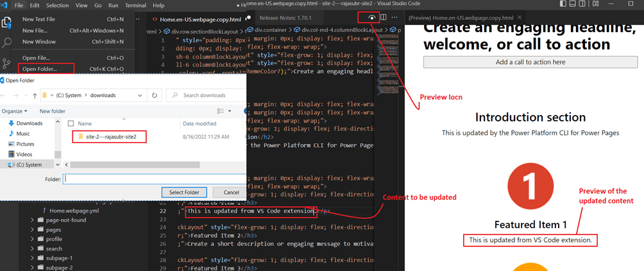Expand the profile folder in explorer

34,239
